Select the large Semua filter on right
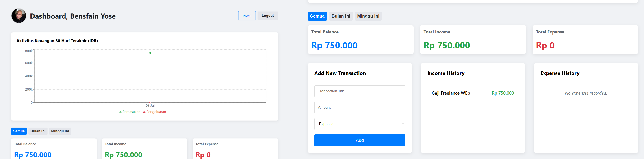644x159 pixels. (317, 16)
